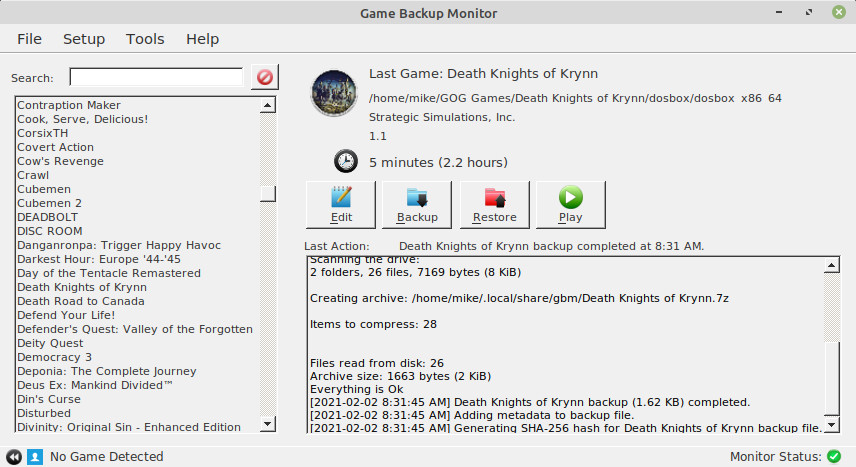Click the Archive size: 1663 bytes line

400,376
